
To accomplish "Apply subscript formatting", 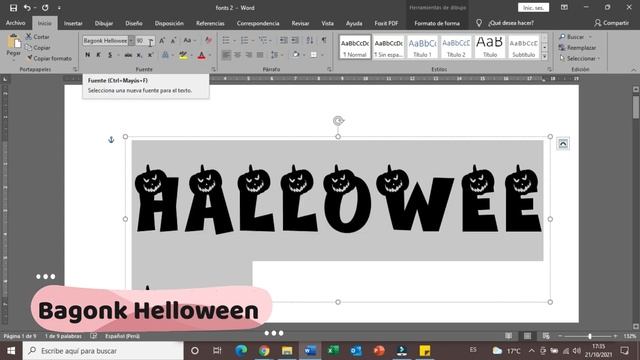I will pos(139,55).
